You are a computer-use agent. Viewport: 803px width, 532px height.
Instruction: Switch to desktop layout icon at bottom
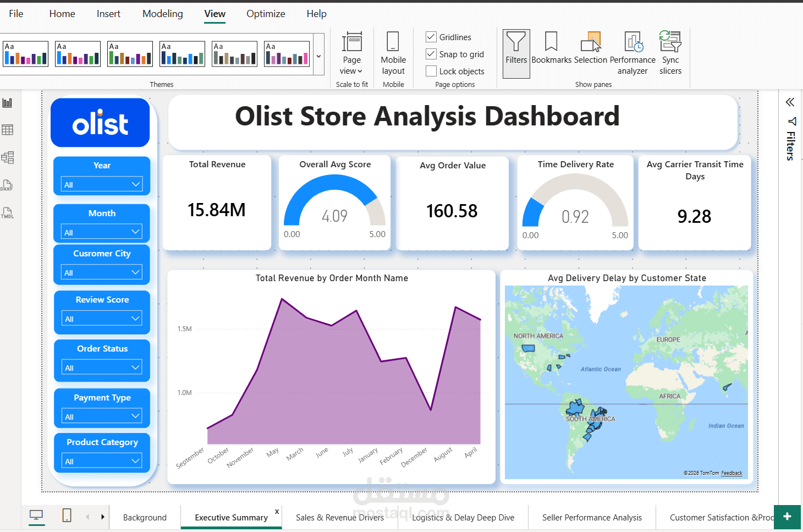(36, 515)
